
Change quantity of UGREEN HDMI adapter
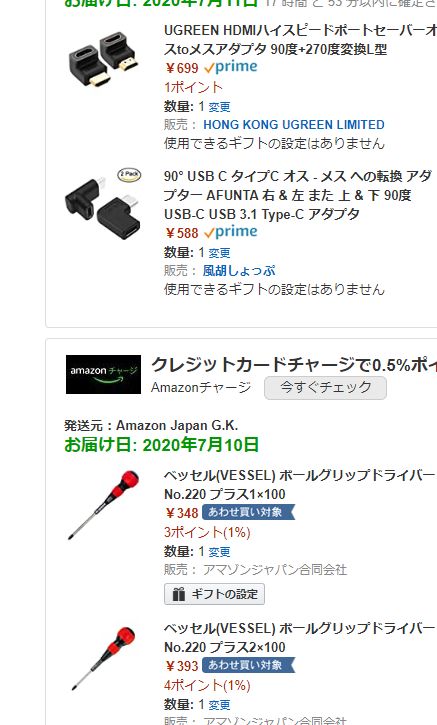(219, 107)
